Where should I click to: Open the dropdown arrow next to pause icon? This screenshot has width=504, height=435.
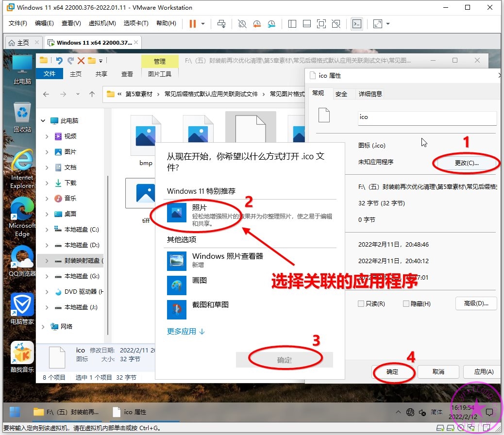pyautogui.click(x=203, y=24)
